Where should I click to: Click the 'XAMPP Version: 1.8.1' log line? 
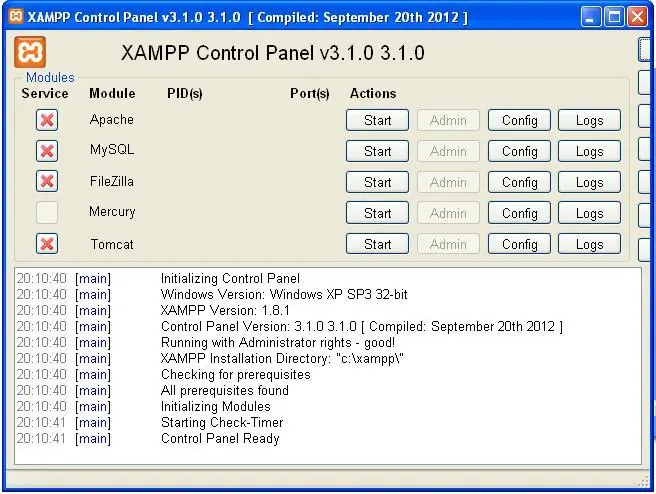point(225,310)
